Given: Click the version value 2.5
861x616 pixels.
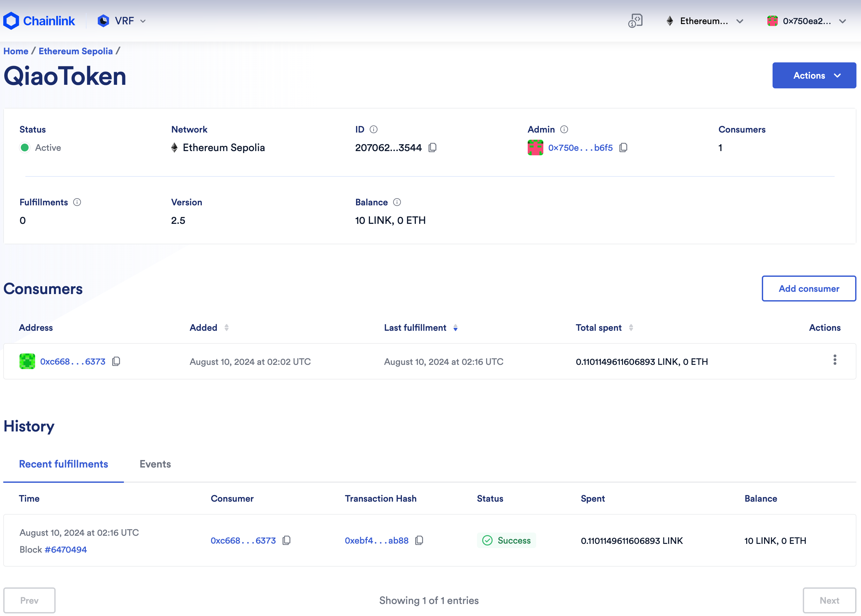Looking at the screenshot, I should (178, 221).
